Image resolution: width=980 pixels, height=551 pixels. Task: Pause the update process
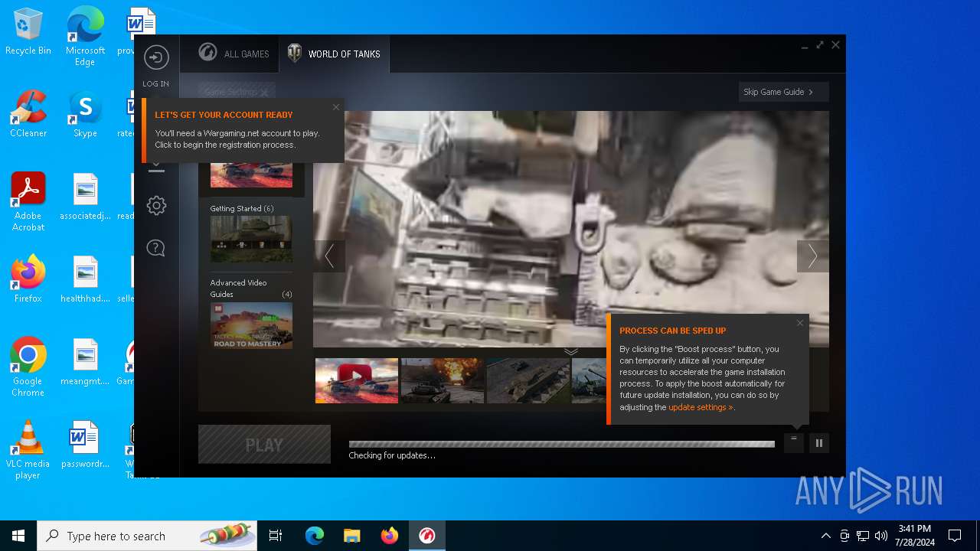(x=819, y=443)
